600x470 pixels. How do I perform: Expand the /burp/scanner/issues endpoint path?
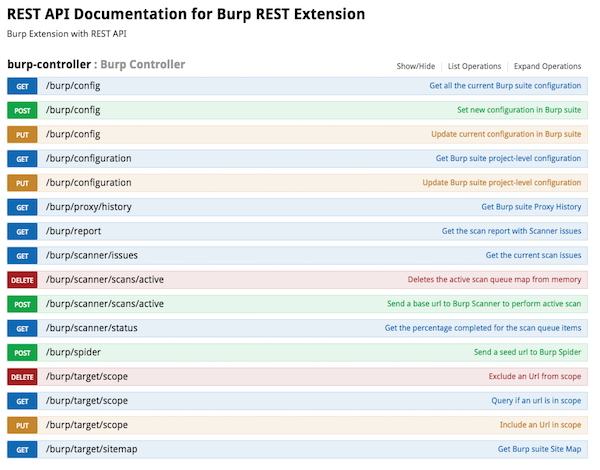point(92,255)
